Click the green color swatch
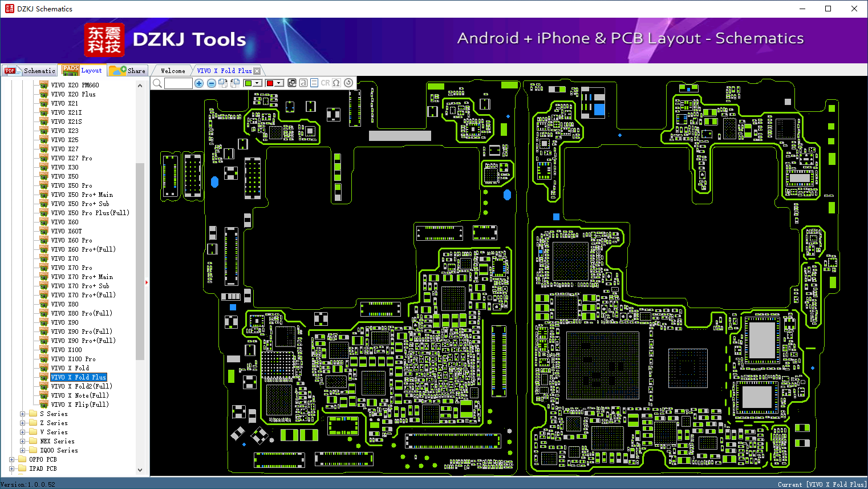Image resolution: width=868 pixels, height=489 pixels. coord(248,83)
